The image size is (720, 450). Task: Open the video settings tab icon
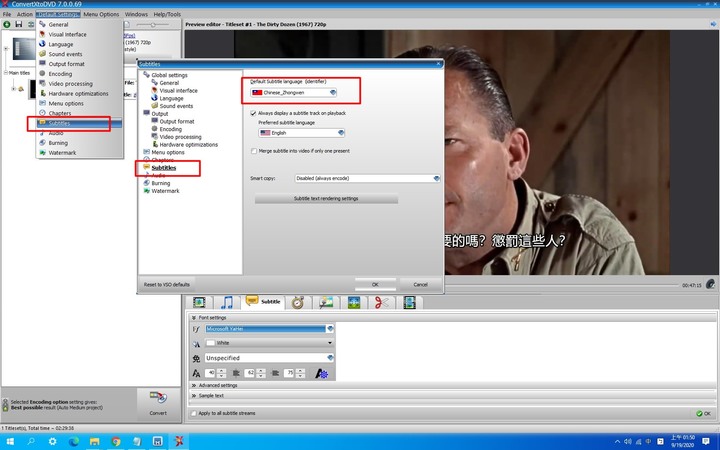coord(199,302)
